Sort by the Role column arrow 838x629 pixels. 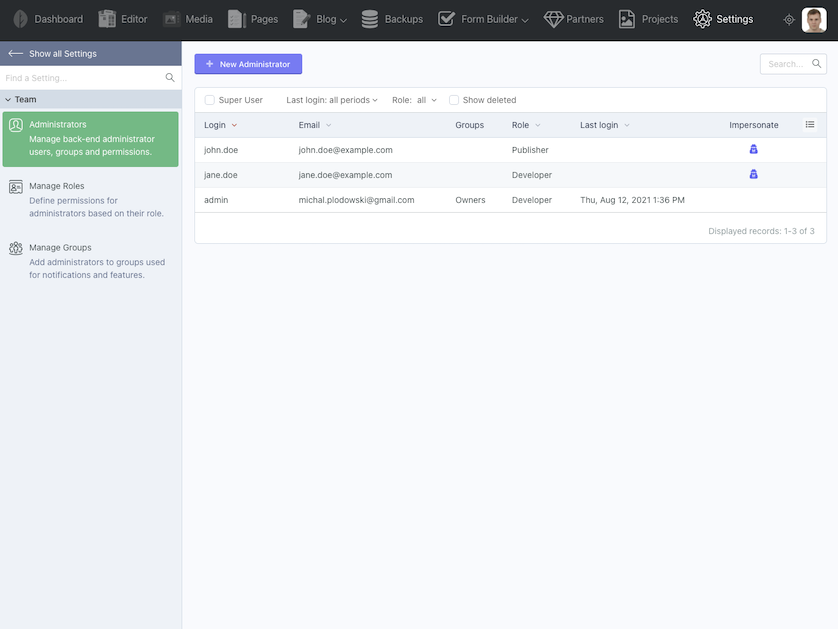(538, 125)
